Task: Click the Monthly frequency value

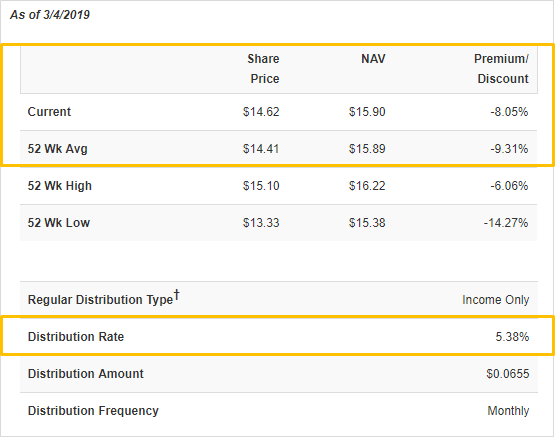Action: [x=508, y=411]
